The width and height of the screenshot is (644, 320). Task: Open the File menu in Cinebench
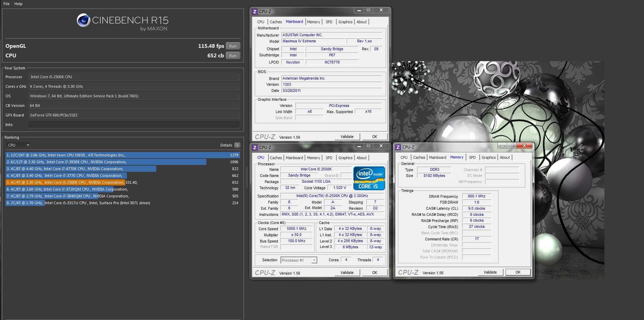click(6, 4)
